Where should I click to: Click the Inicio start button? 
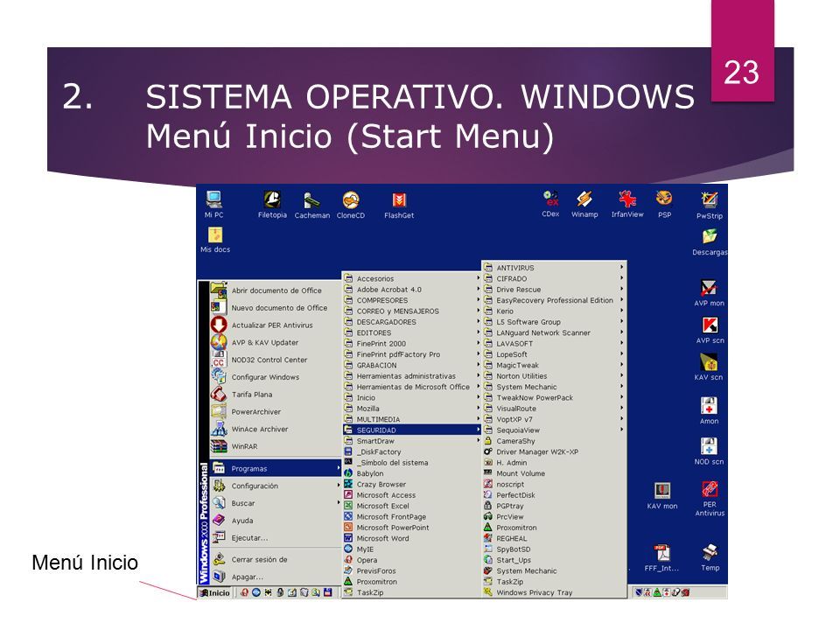point(215,592)
